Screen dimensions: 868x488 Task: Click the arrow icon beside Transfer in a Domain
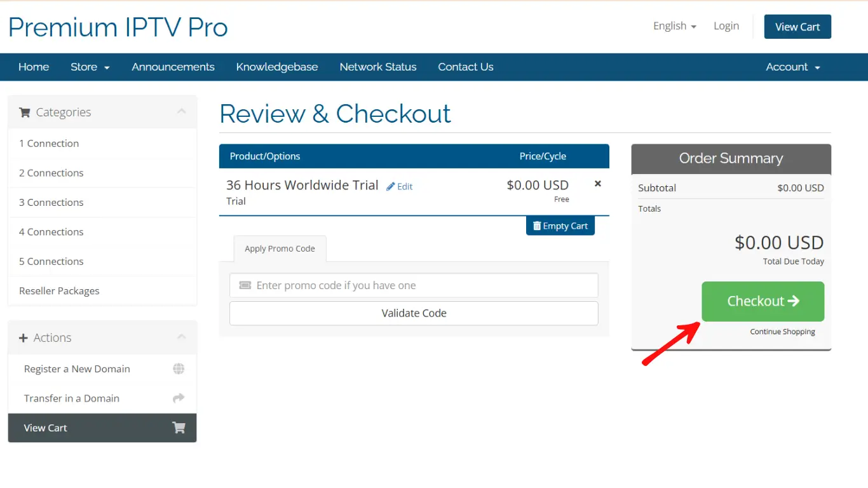point(179,398)
